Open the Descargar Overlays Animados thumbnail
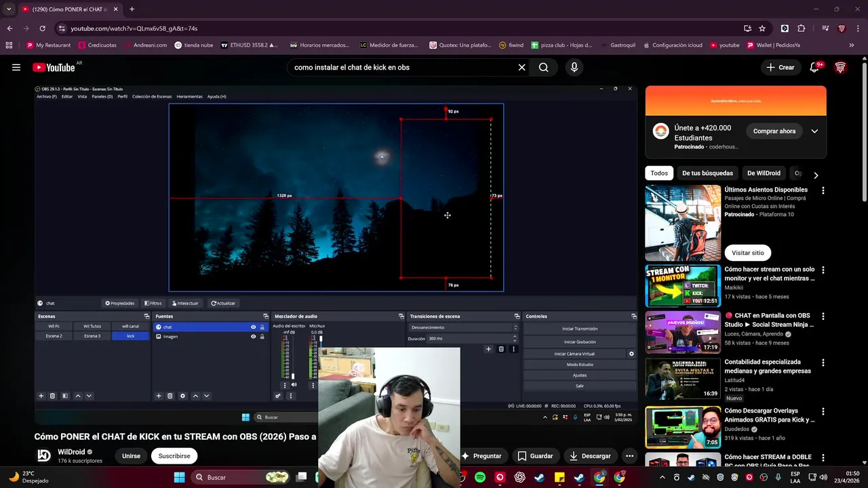The image size is (868, 488). pyautogui.click(x=683, y=427)
